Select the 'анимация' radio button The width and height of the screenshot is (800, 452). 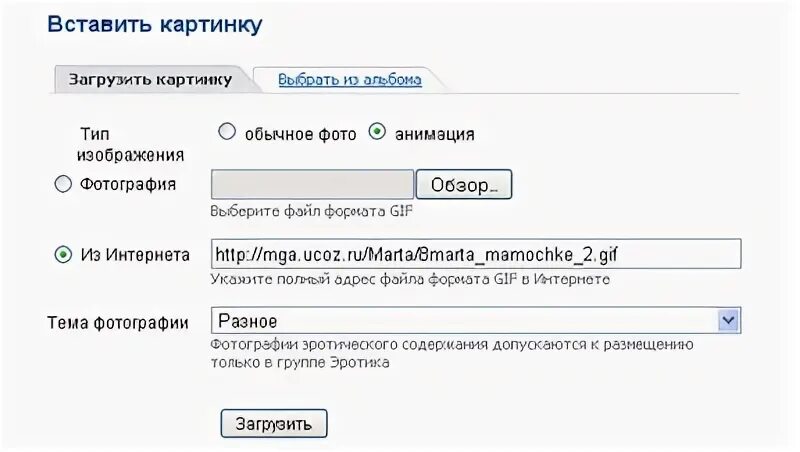tap(377, 132)
